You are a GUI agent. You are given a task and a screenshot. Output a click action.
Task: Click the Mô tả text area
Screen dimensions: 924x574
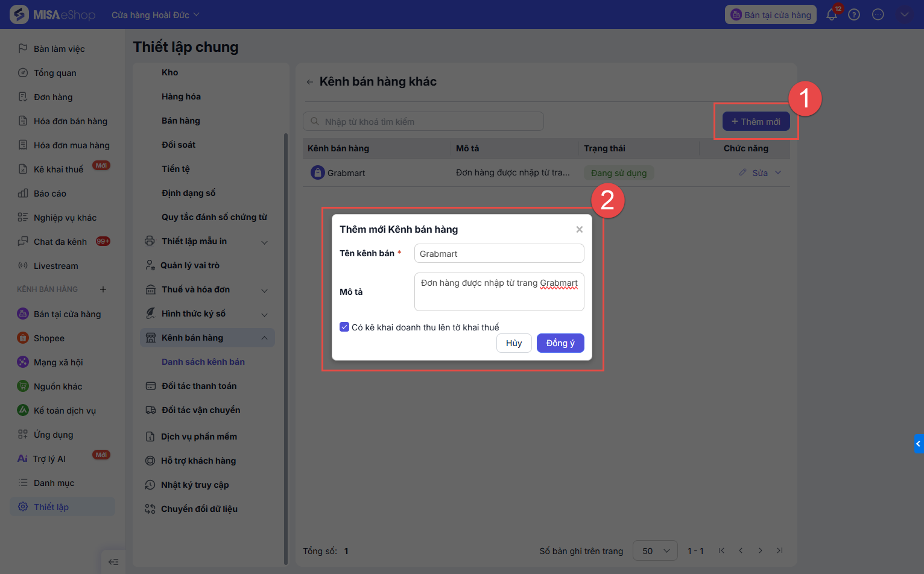click(x=499, y=292)
